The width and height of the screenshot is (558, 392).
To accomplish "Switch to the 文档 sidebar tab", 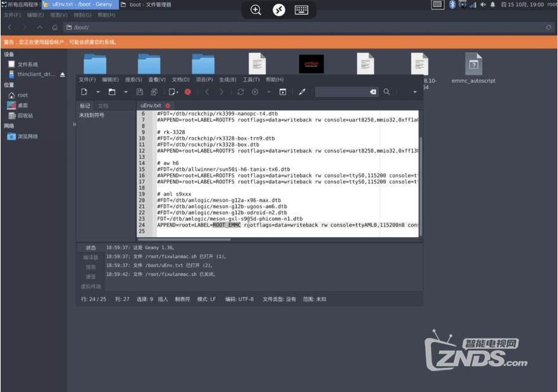I will (103, 106).
